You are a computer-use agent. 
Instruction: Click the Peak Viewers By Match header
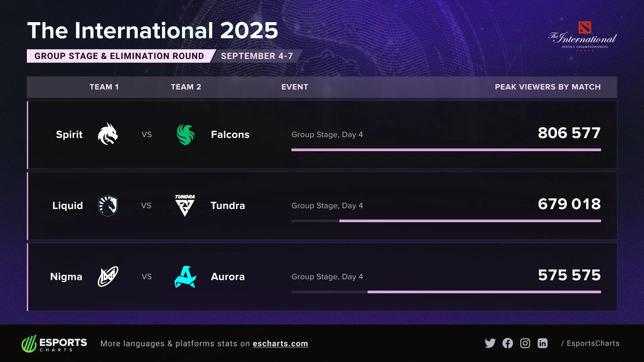pos(547,87)
